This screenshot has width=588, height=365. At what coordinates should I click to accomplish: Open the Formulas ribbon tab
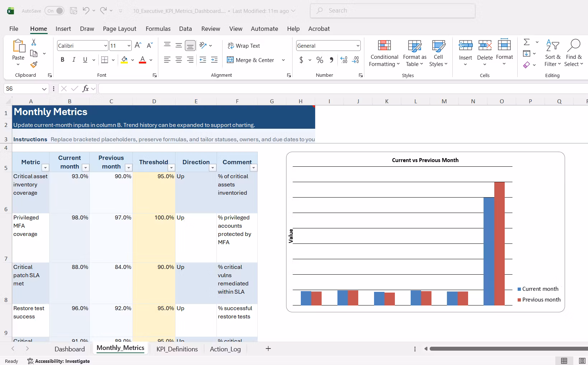coord(158,29)
